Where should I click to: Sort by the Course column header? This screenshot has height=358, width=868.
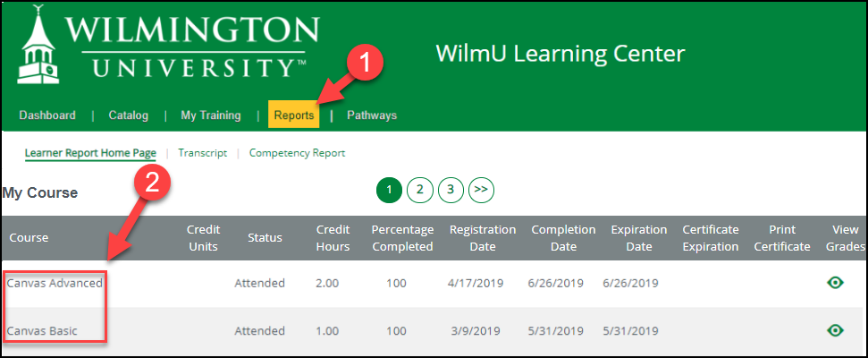click(x=29, y=238)
